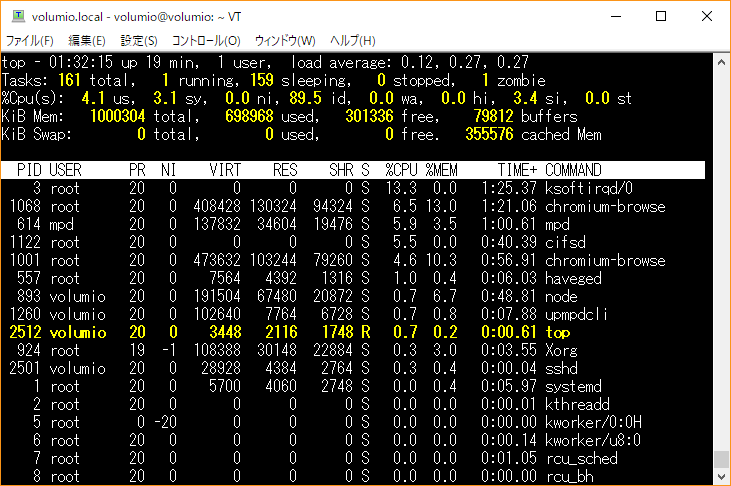Click the 355576 cached Mem value
This screenshot has height=486, width=731.
[x=489, y=134]
